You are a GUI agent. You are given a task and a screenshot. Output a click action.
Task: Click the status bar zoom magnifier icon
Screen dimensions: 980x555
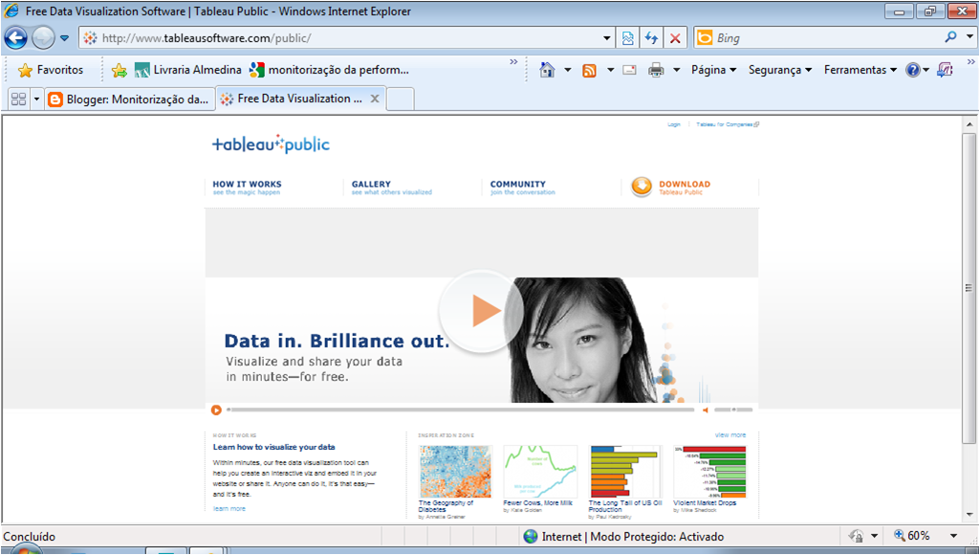tap(900, 536)
